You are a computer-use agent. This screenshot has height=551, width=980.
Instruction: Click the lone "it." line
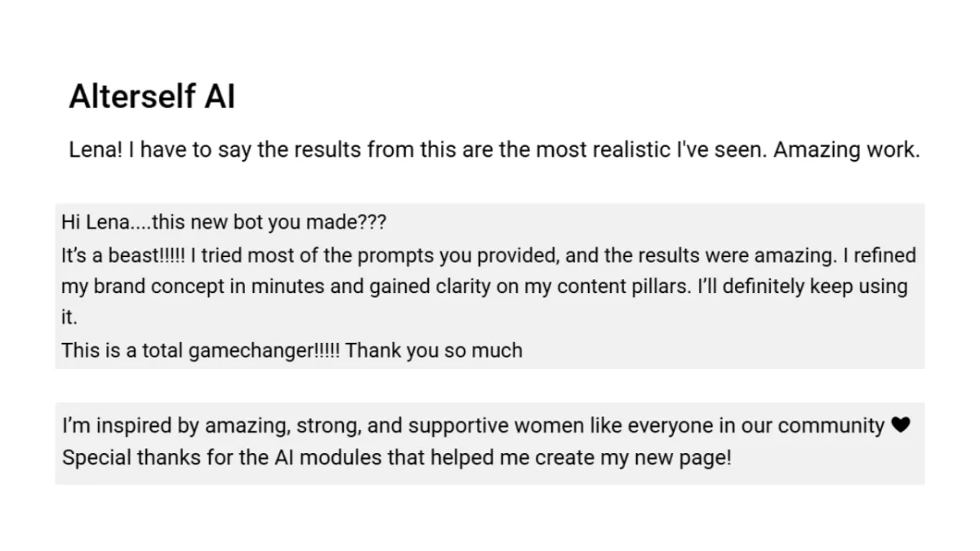point(70,318)
